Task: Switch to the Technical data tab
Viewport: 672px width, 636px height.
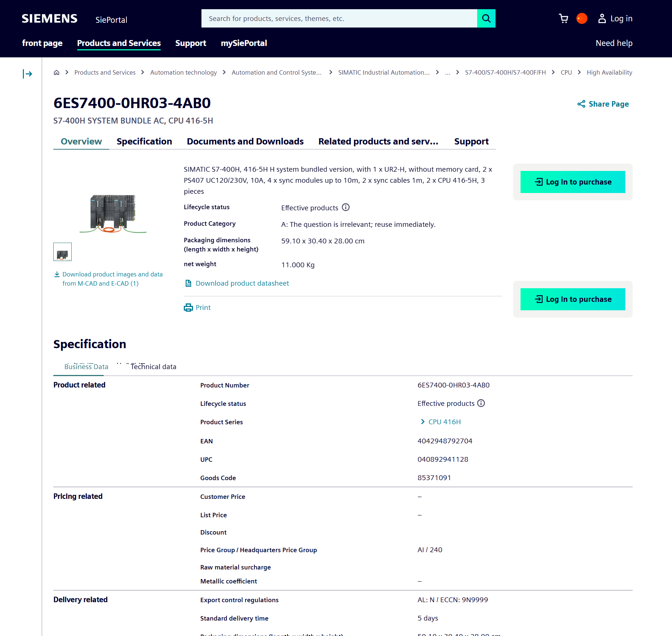Action: [x=153, y=367]
